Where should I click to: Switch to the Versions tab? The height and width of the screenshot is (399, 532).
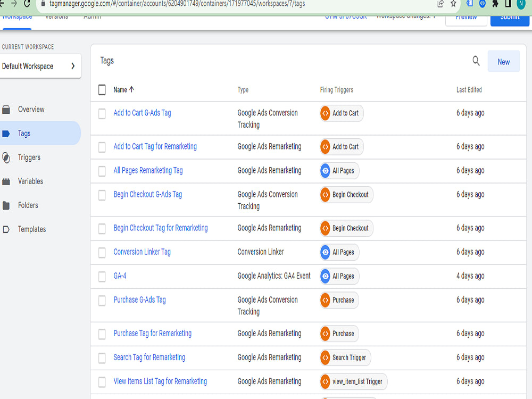pyautogui.click(x=57, y=16)
